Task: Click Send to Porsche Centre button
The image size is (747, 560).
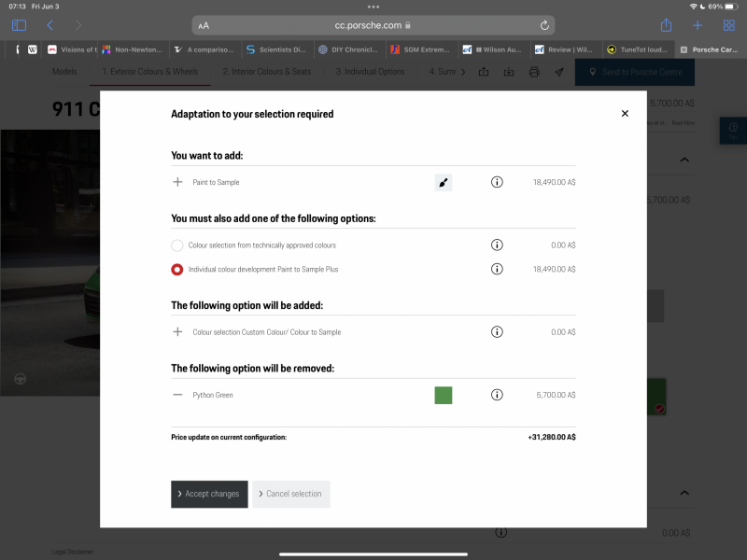Action: pyautogui.click(x=635, y=72)
